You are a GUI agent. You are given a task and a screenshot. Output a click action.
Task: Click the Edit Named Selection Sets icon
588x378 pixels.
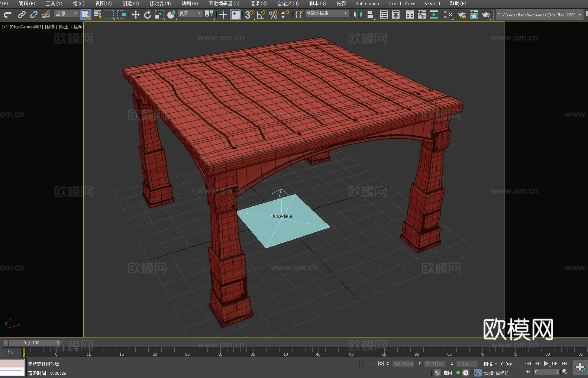pyautogui.click(x=299, y=14)
